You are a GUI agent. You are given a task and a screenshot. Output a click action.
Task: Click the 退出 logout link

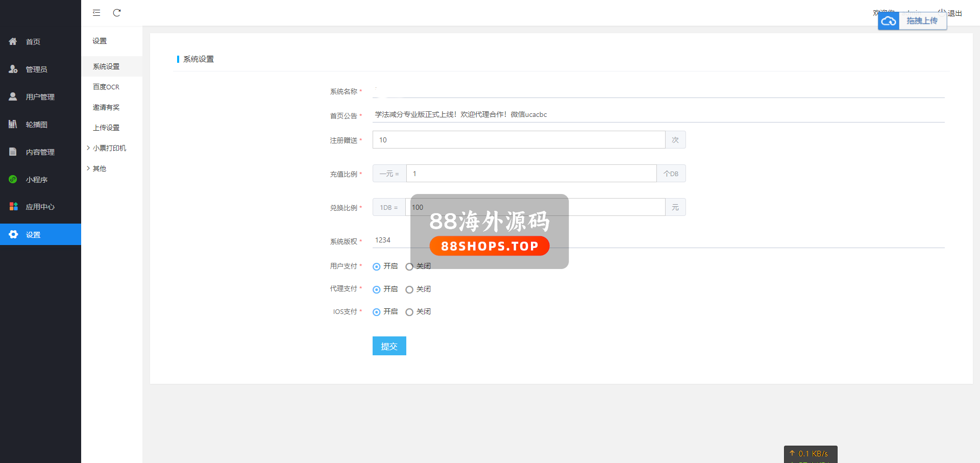tap(954, 13)
